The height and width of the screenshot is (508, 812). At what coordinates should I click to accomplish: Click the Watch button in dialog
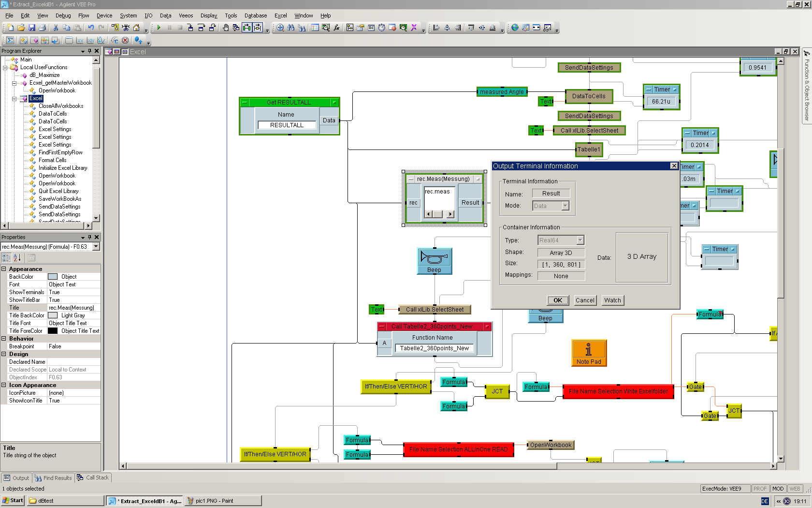612,300
